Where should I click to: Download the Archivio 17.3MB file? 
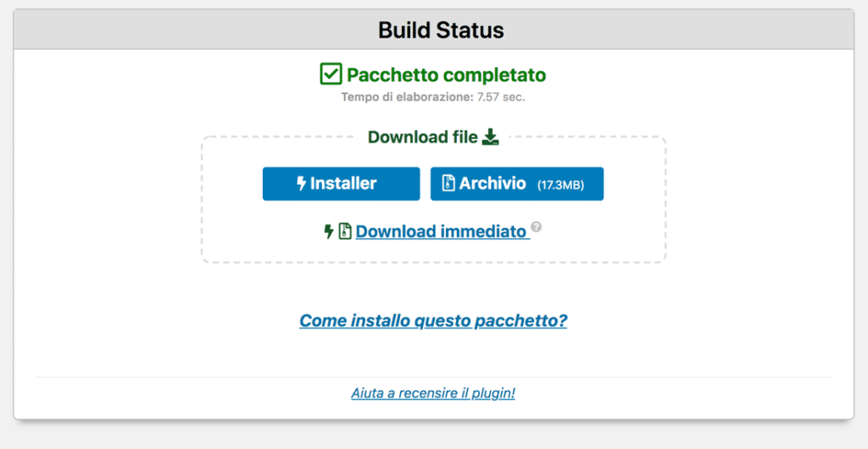pyautogui.click(x=517, y=184)
